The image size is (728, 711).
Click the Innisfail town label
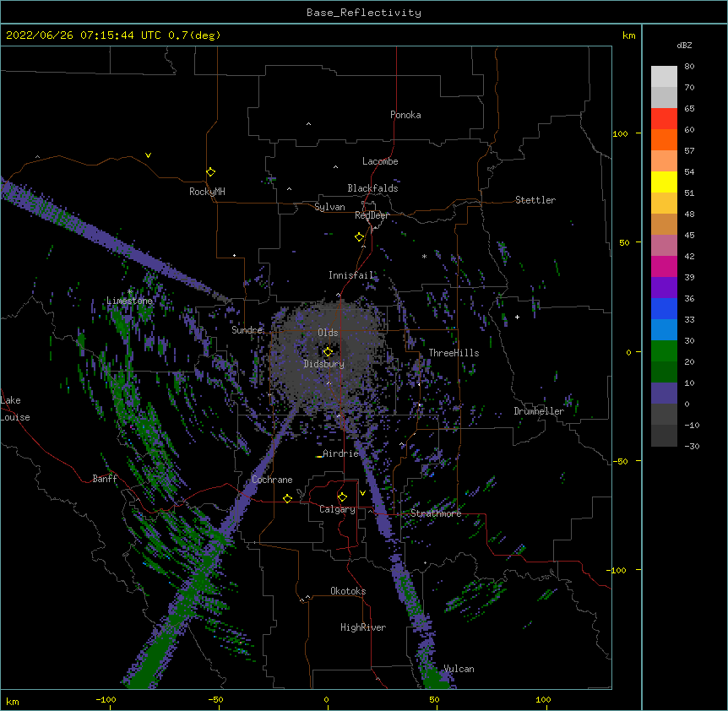click(351, 275)
